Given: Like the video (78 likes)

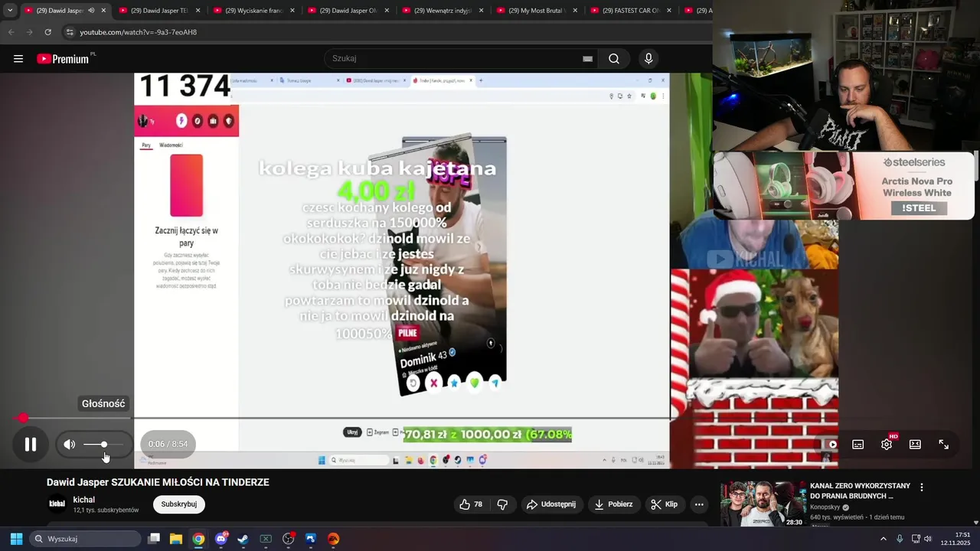Looking at the screenshot, I should point(471,504).
